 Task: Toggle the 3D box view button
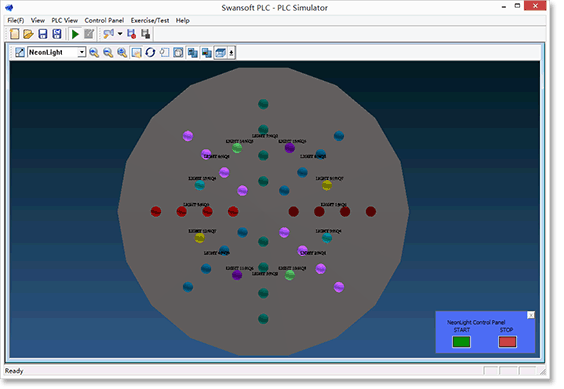click(x=220, y=53)
